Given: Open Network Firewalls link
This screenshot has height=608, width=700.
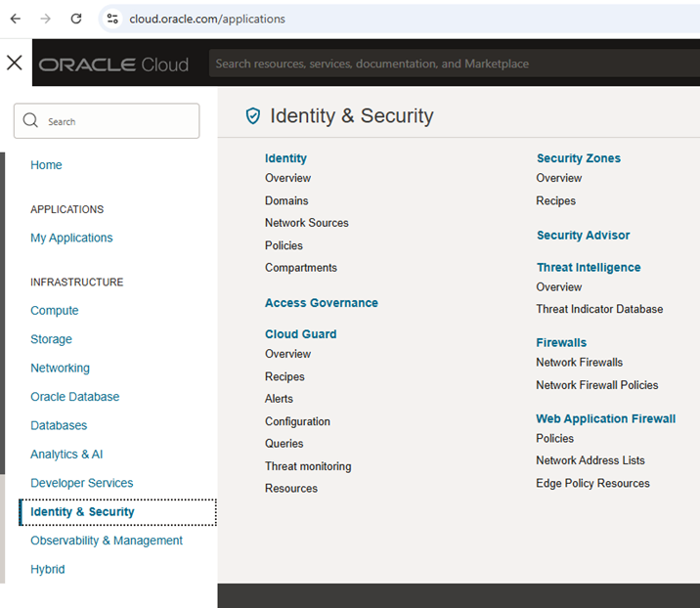Looking at the screenshot, I should [x=580, y=363].
